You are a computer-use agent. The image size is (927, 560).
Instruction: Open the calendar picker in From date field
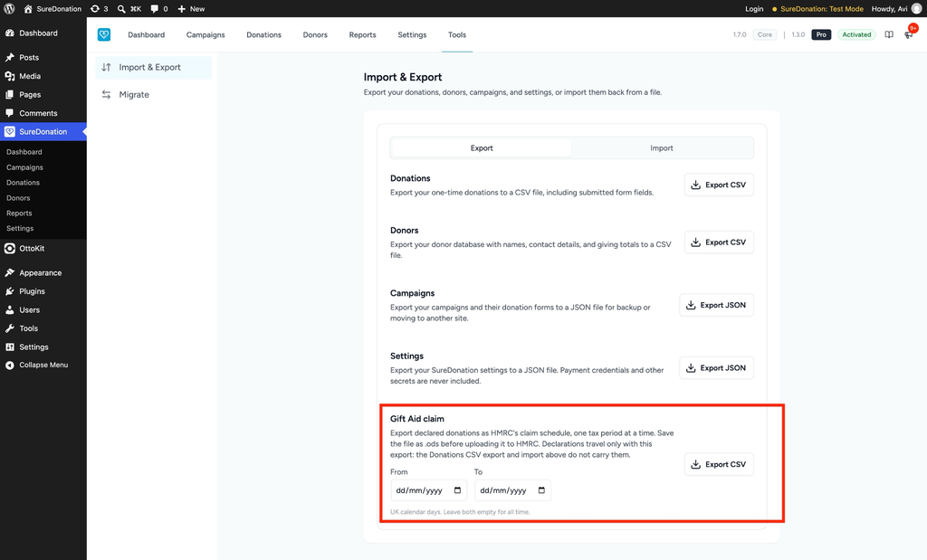tap(457, 490)
